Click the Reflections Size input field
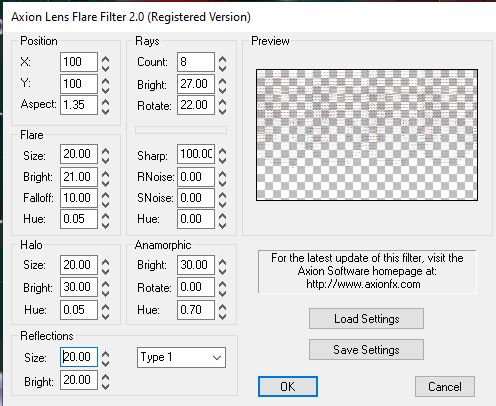The width and height of the screenshot is (496, 406). click(79, 357)
